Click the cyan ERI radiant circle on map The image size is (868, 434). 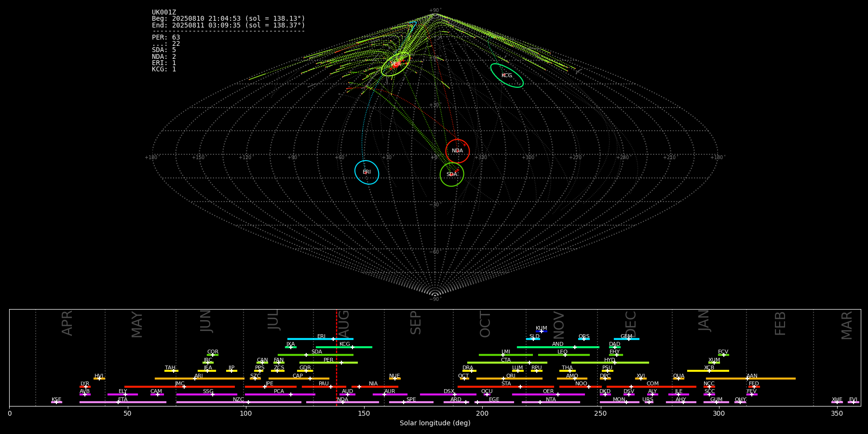(x=367, y=172)
